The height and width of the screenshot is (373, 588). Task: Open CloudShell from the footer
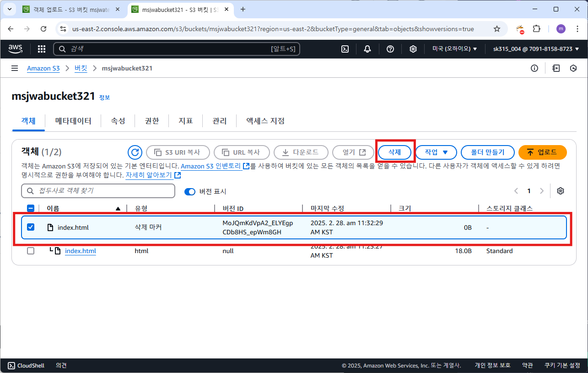click(x=26, y=365)
